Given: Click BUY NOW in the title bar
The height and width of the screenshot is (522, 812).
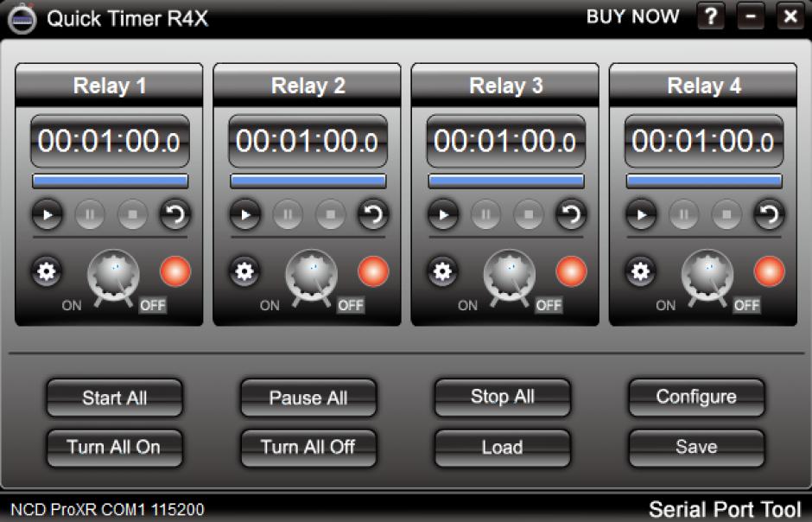Looking at the screenshot, I should tap(632, 16).
